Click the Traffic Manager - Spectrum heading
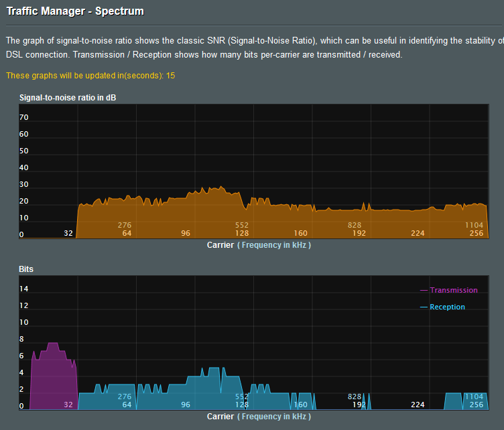Screen dimensions: 504x430 click(75, 11)
